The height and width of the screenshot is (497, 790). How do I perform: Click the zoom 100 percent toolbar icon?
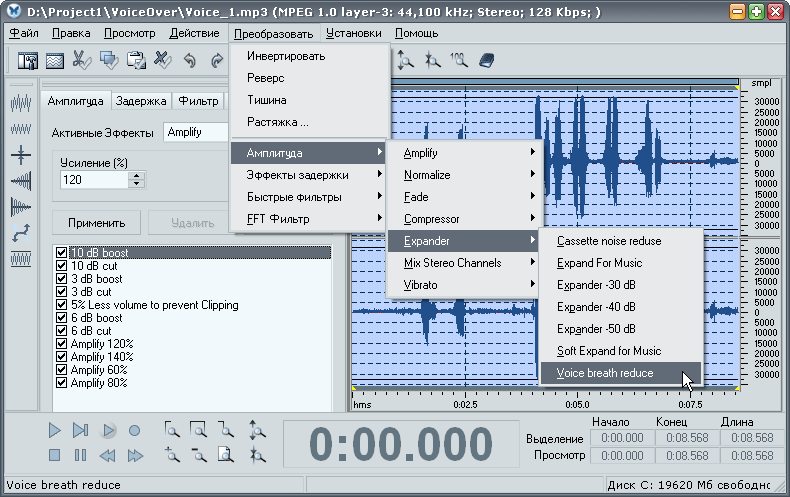(x=459, y=60)
